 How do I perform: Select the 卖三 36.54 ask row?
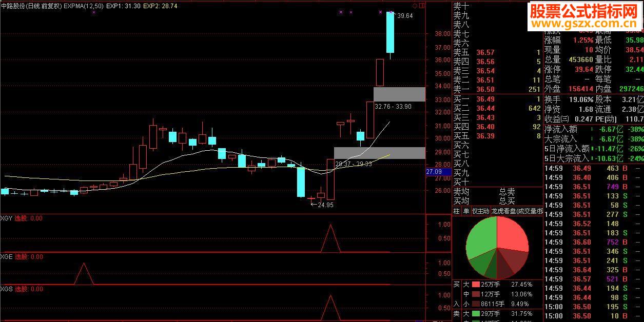pos(497,71)
